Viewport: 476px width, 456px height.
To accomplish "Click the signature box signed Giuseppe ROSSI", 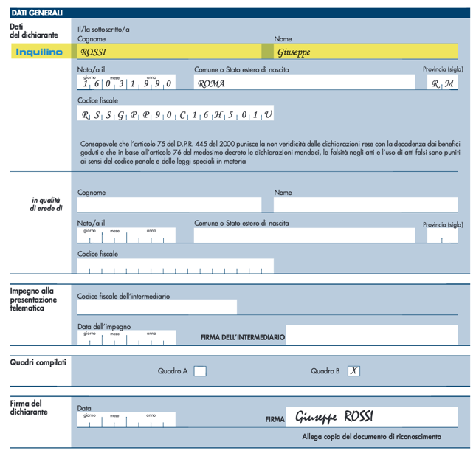I will coord(371,417).
